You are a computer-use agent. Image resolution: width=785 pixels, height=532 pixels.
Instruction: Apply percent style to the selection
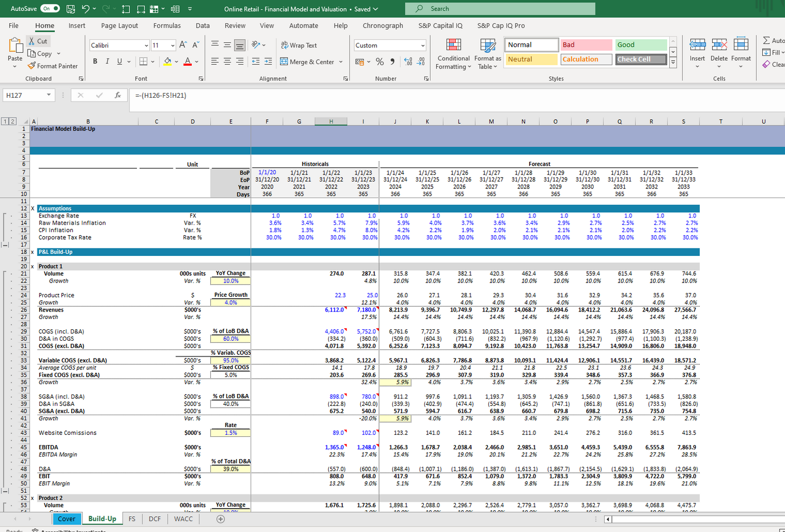point(380,62)
